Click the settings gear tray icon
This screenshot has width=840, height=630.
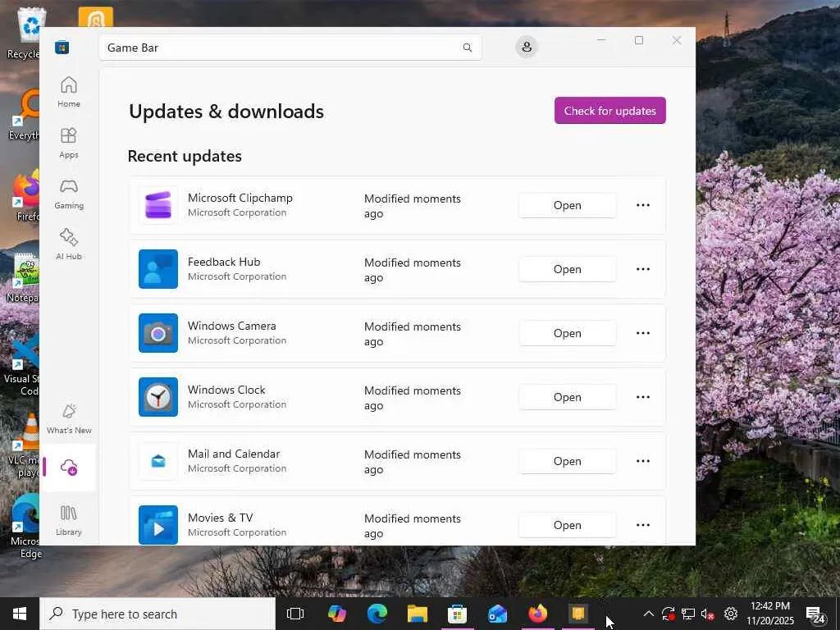click(731, 614)
